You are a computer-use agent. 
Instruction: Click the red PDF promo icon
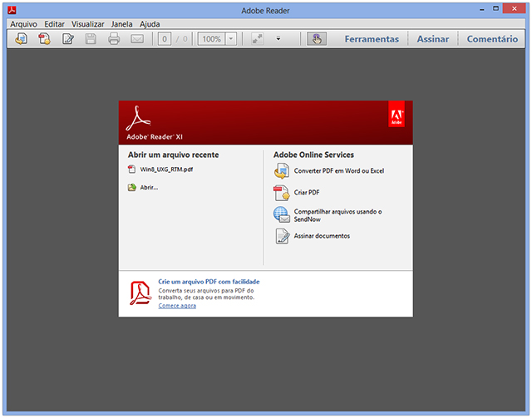tap(140, 293)
